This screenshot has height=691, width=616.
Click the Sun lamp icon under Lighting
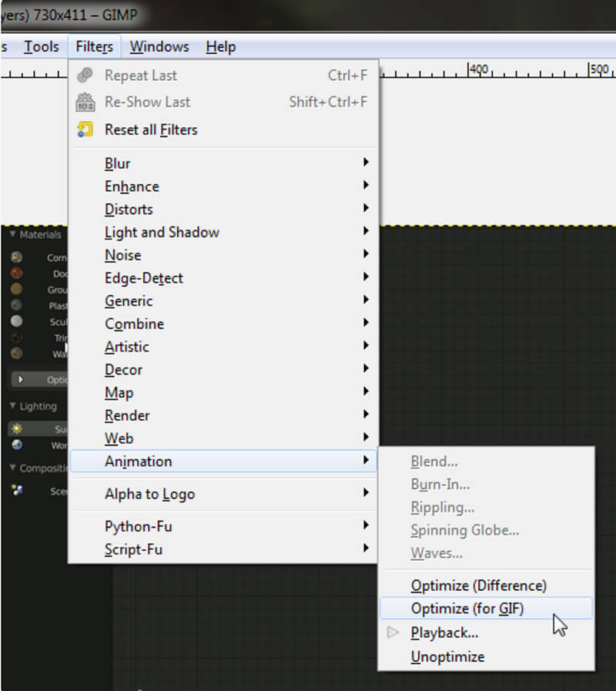pyautogui.click(x=17, y=428)
